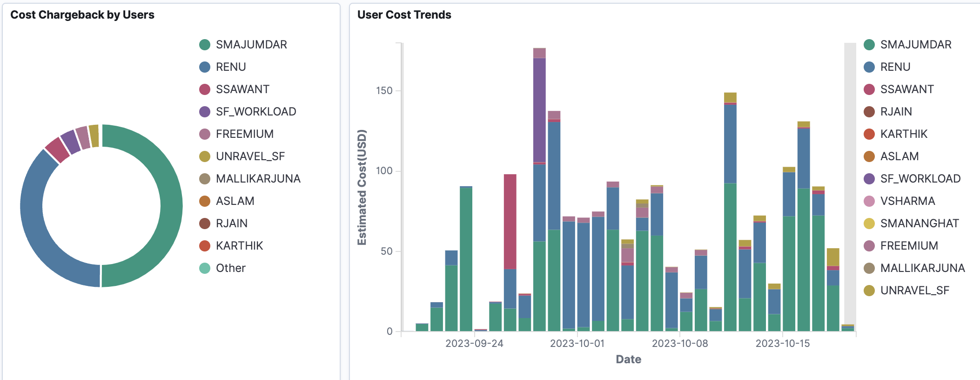Select MALLIKARJUNA label in trends chart legend

[923, 268]
